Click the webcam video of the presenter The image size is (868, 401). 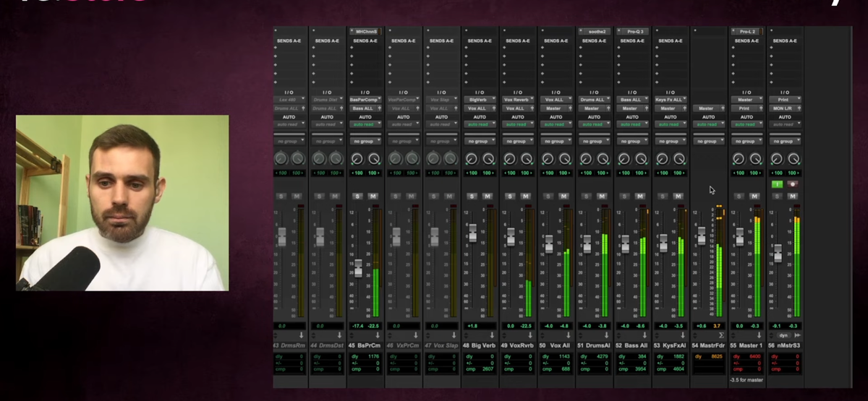coord(122,203)
